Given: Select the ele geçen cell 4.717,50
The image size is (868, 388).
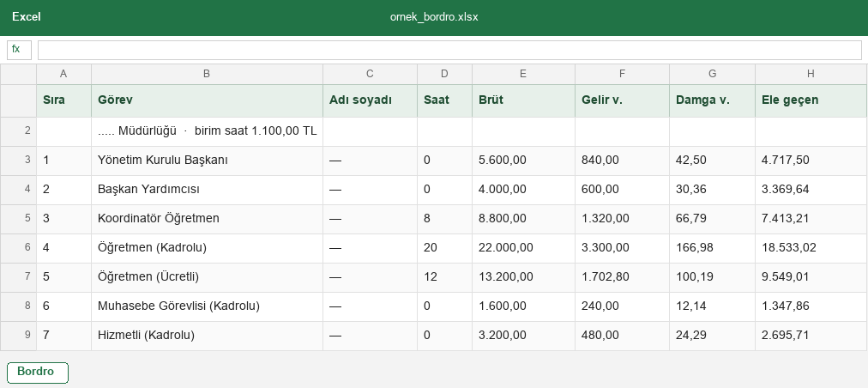Looking at the screenshot, I should 811,161.
